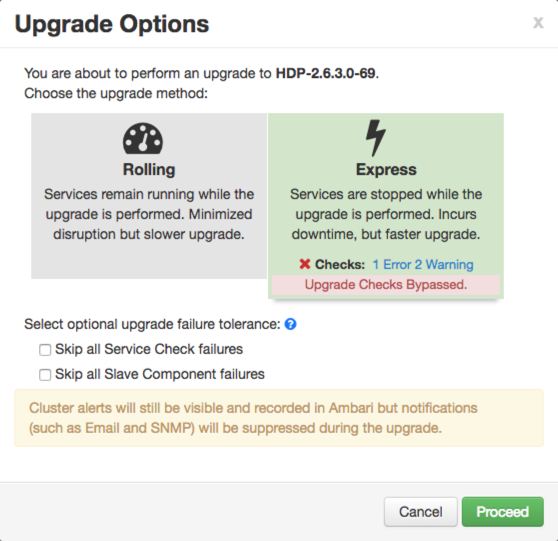Enable Skip all Service Check failures checkbox

[x=45, y=350]
